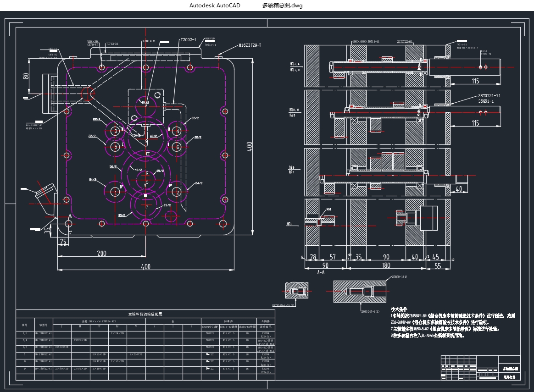Click the spindle circle numbered 1
534x392 pixels.
(x=116, y=193)
